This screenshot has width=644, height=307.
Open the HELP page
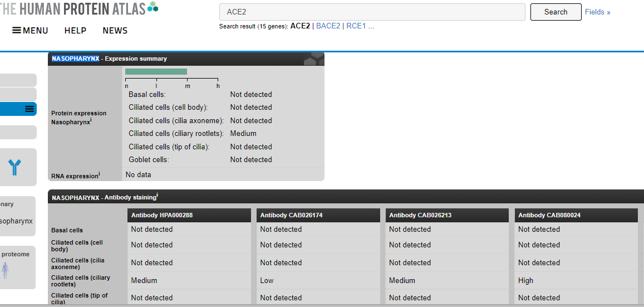[x=75, y=31]
